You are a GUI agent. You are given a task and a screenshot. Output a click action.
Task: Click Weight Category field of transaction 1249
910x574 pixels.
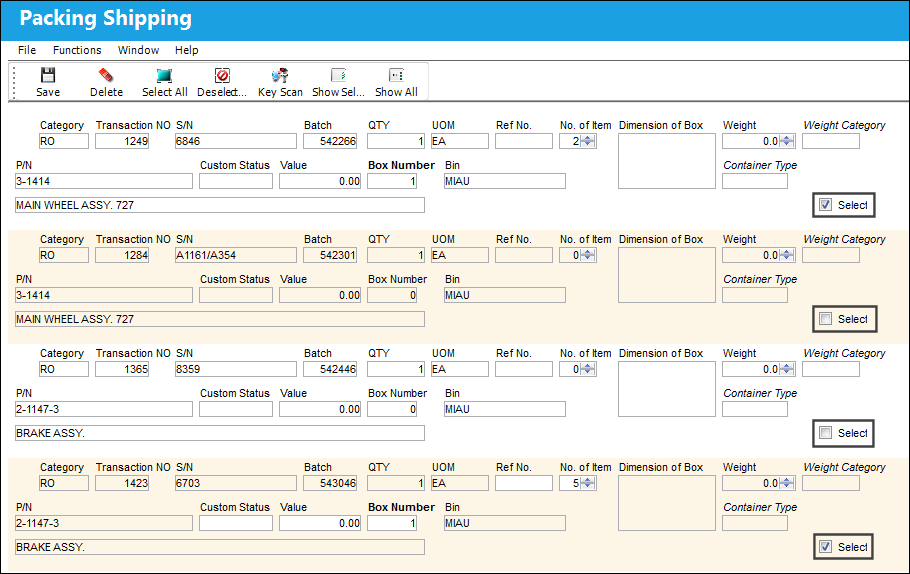click(x=831, y=141)
